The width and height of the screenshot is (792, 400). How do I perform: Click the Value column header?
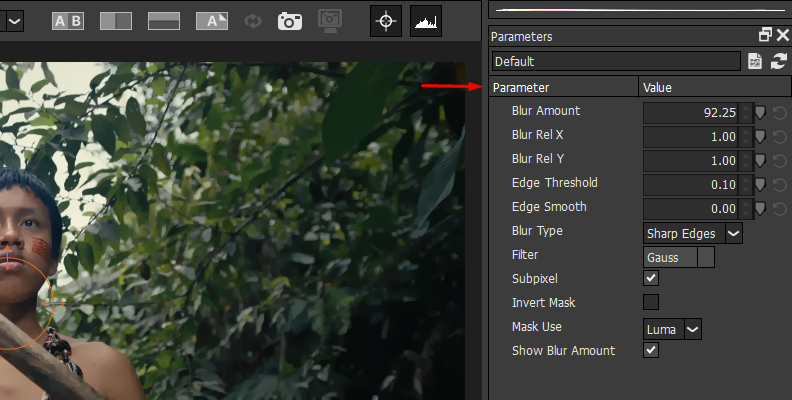715,87
